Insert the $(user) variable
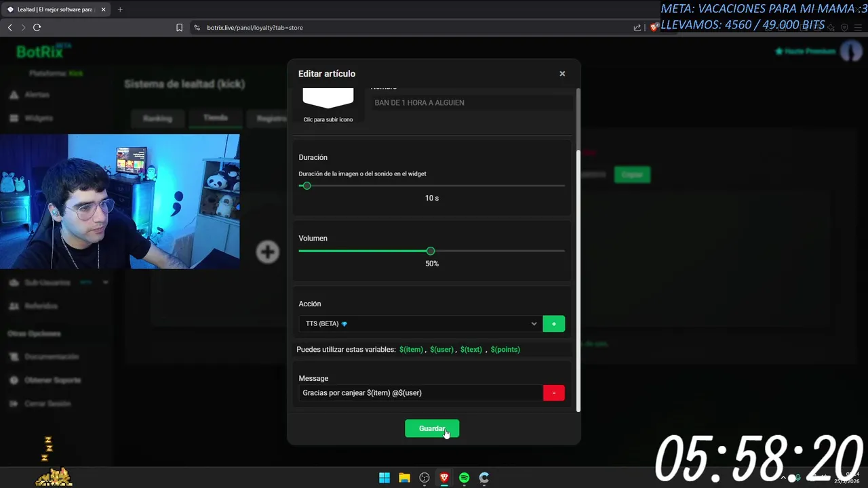868x488 pixels. click(x=441, y=350)
